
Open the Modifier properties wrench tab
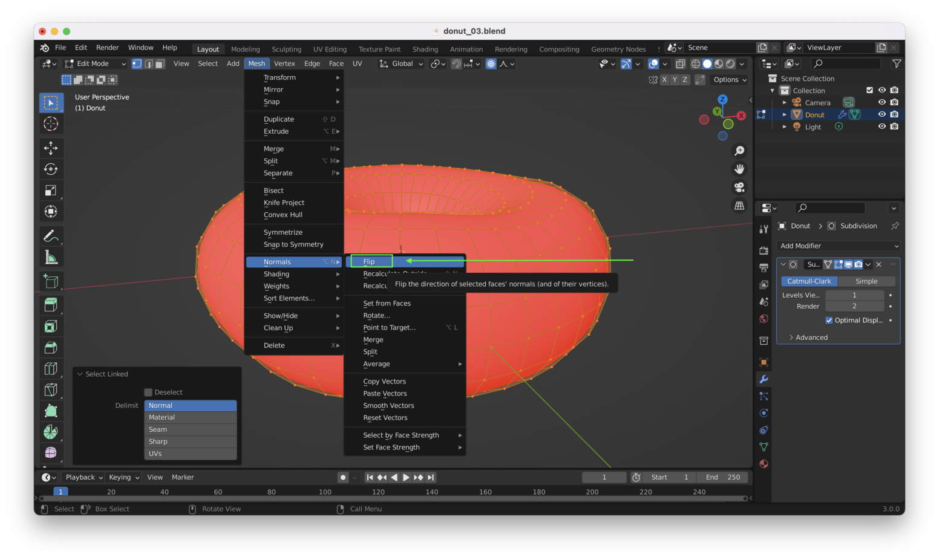click(x=764, y=379)
